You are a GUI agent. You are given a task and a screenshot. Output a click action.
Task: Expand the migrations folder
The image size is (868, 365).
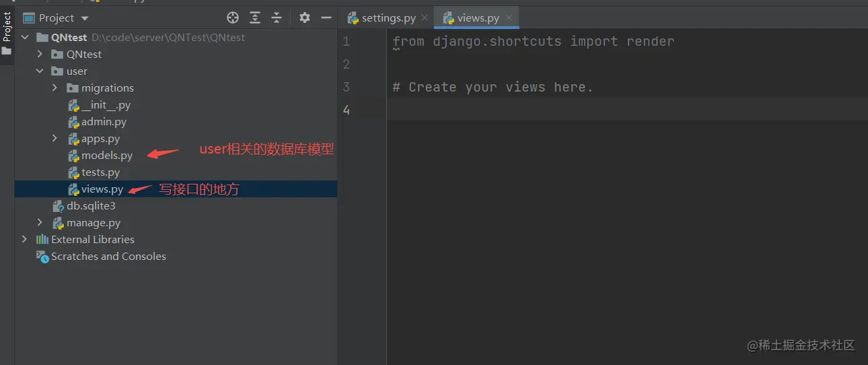pos(55,88)
